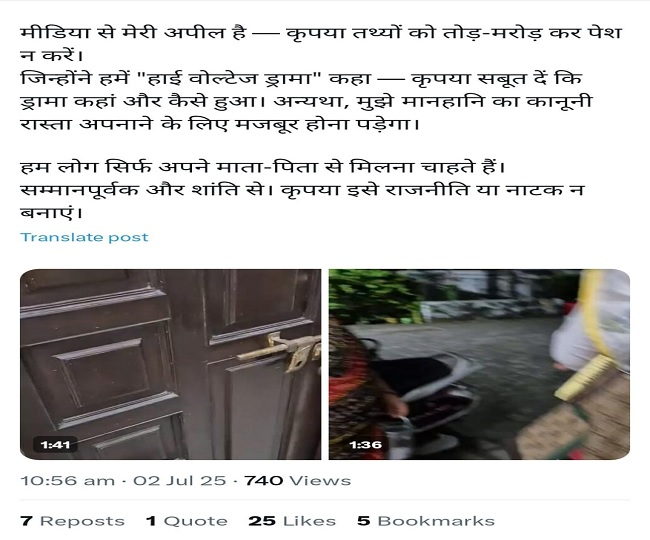Click the 5 Bookmarks count
The width and height of the screenshot is (650, 540).
click(426, 521)
